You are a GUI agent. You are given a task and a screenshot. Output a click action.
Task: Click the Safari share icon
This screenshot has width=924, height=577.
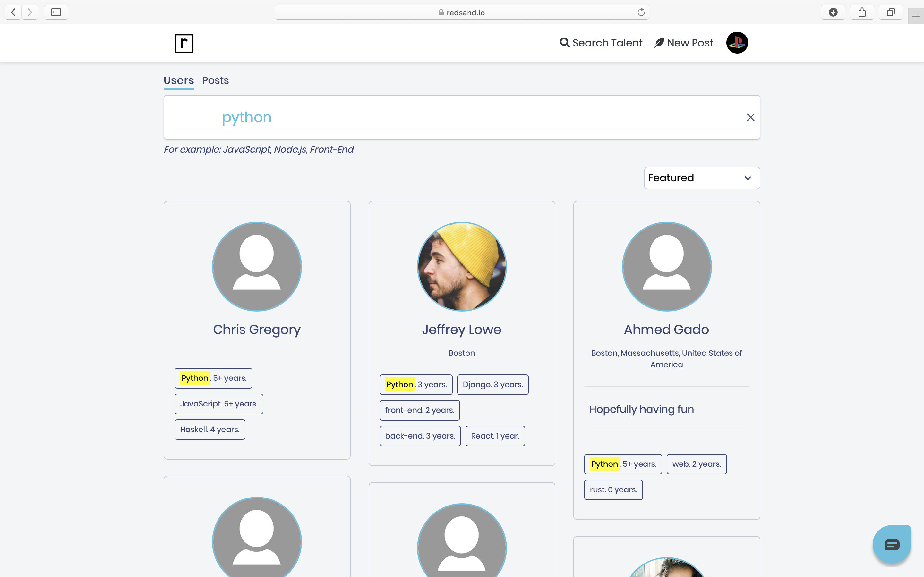(x=862, y=12)
